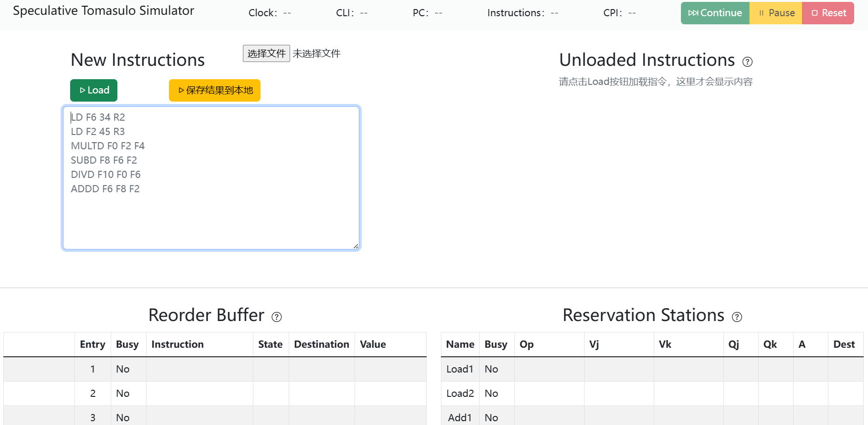Click the Load1 station name
This screenshot has width=868, height=425.
coord(460,369)
